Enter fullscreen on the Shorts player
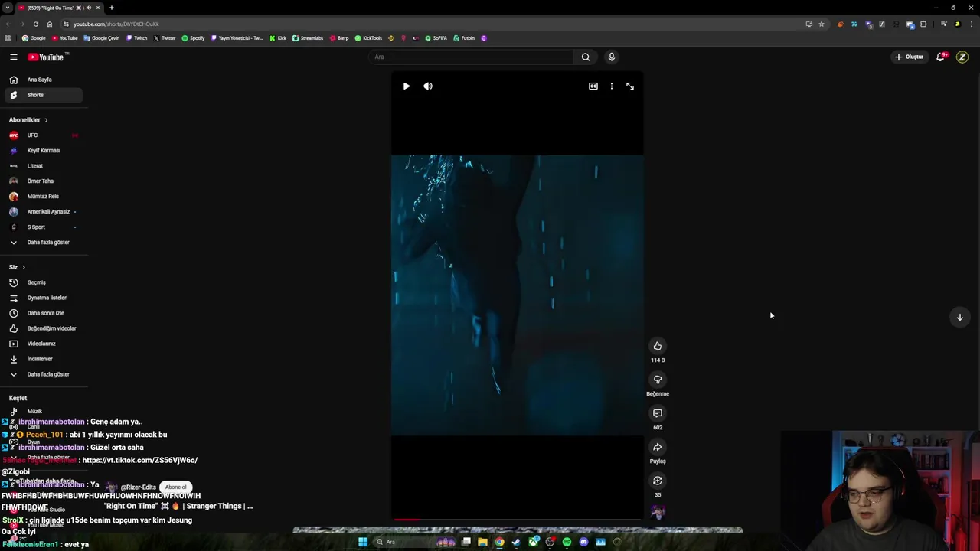Screen dimensions: 980x551 (x=630, y=86)
